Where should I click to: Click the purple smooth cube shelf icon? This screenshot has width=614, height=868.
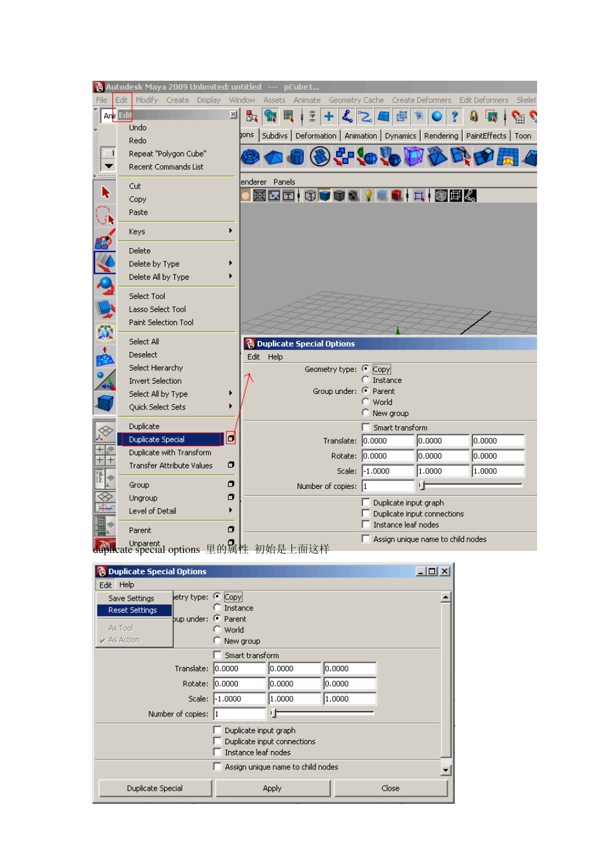click(x=414, y=157)
